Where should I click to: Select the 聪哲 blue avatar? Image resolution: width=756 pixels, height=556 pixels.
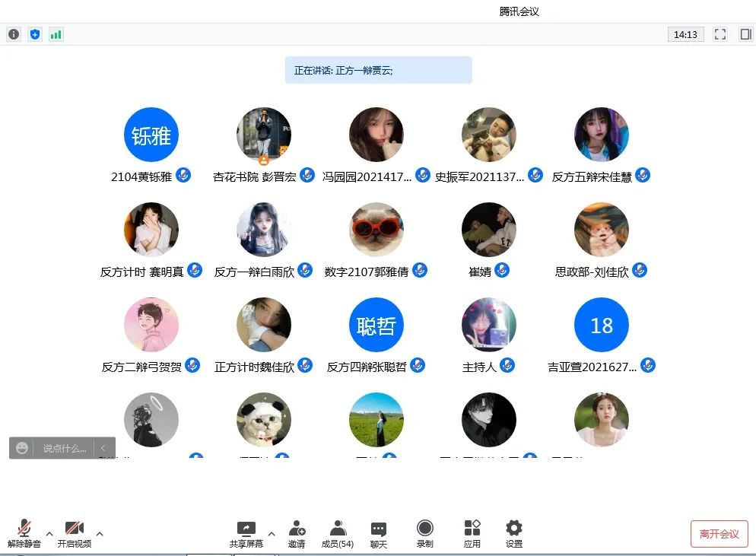[x=376, y=325]
